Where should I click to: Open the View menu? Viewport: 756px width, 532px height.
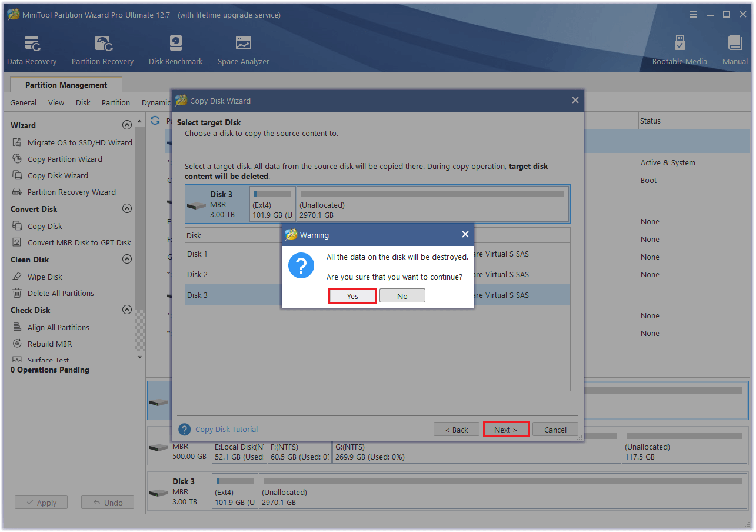[x=56, y=102]
